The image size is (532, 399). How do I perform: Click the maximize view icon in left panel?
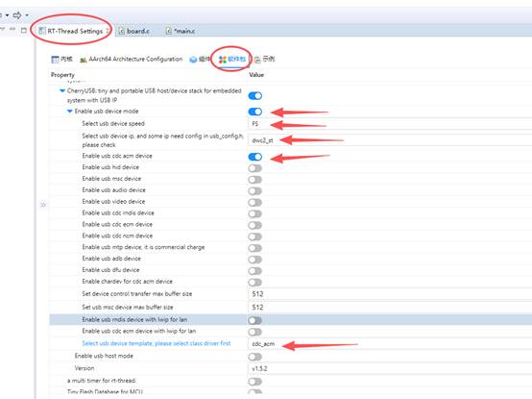(x=24, y=30)
